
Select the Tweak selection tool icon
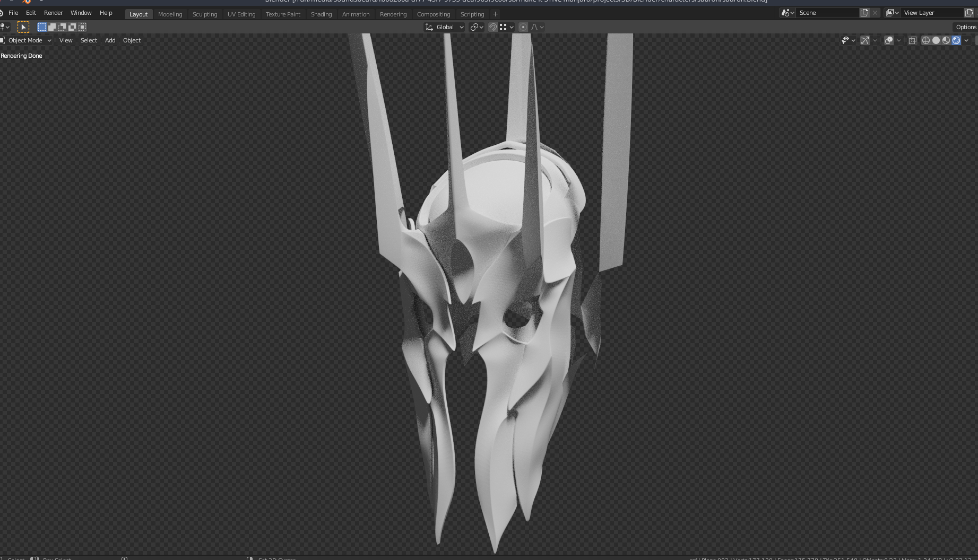[23, 27]
